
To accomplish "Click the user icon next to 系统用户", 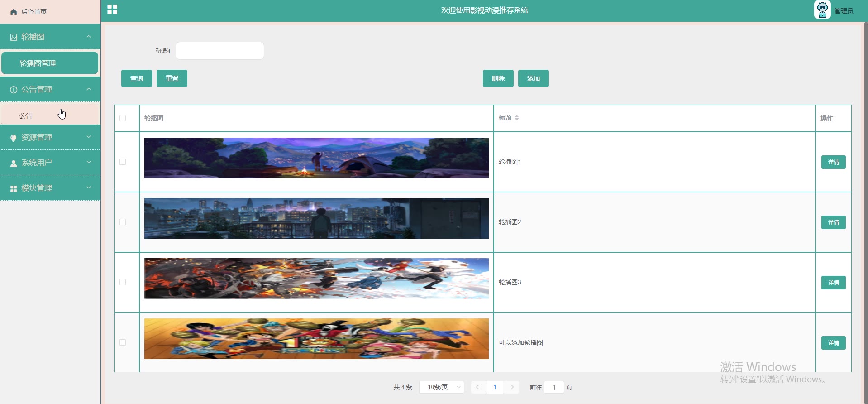I will click(x=14, y=163).
